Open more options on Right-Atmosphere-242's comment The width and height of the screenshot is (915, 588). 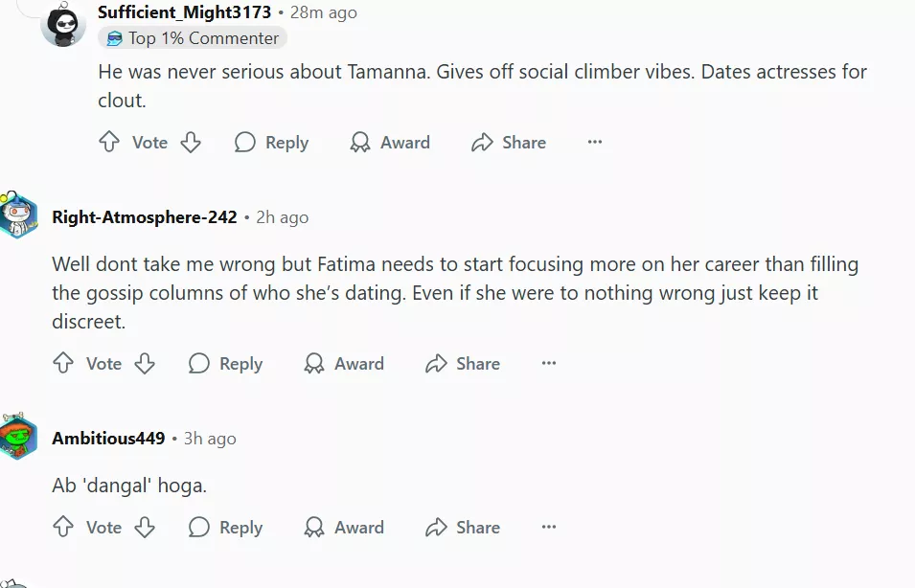coord(549,364)
